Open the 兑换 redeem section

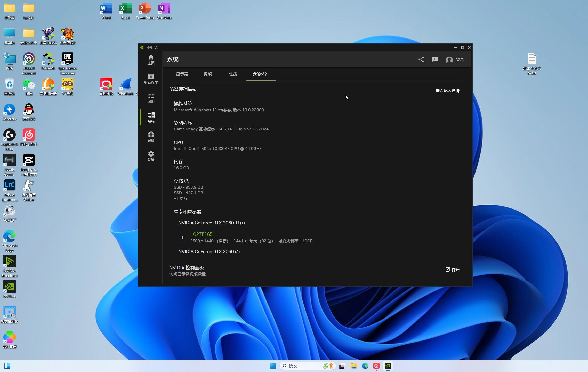pos(151,137)
